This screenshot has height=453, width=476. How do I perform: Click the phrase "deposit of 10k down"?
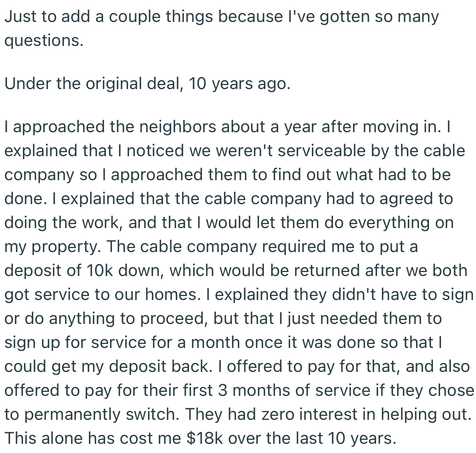click(83, 270)
